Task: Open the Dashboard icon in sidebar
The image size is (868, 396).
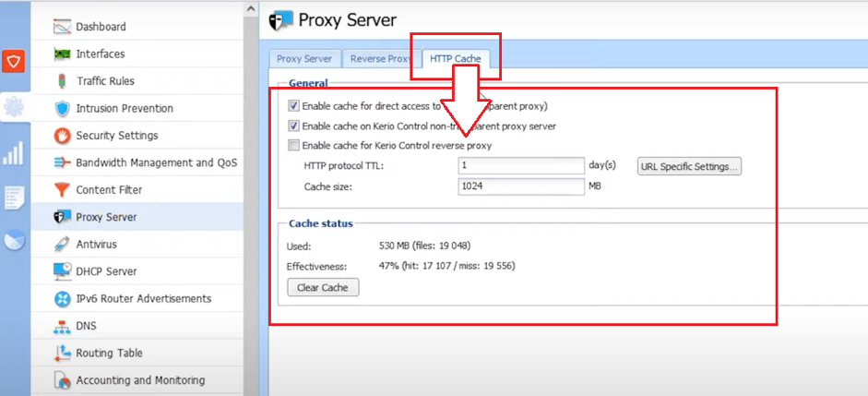Action: (x=63, y=27)
